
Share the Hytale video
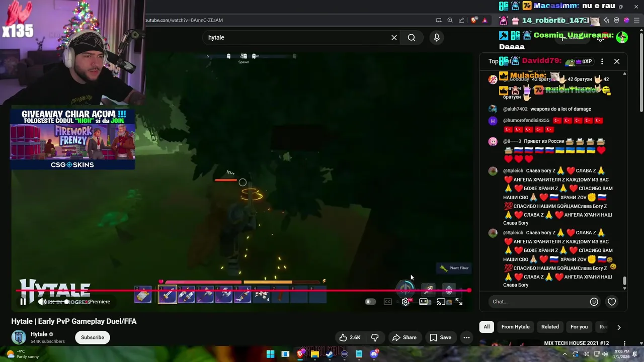405,337
